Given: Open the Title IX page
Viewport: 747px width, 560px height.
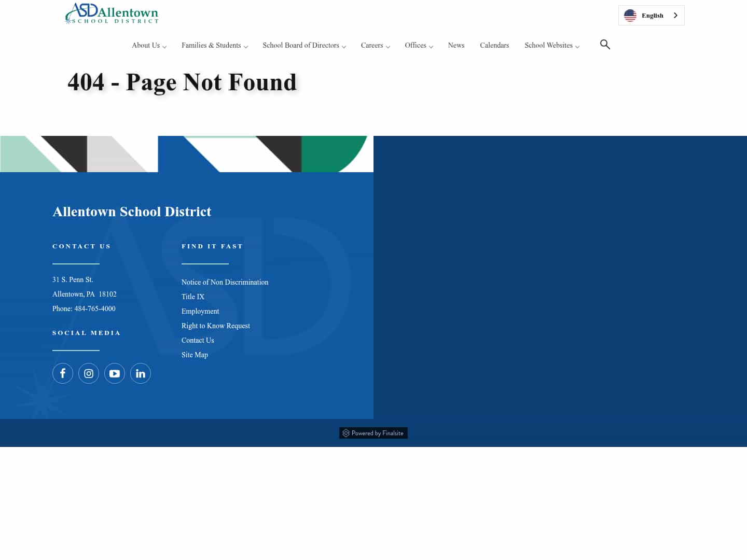Looking at the screenshot, I should [193, 297].
